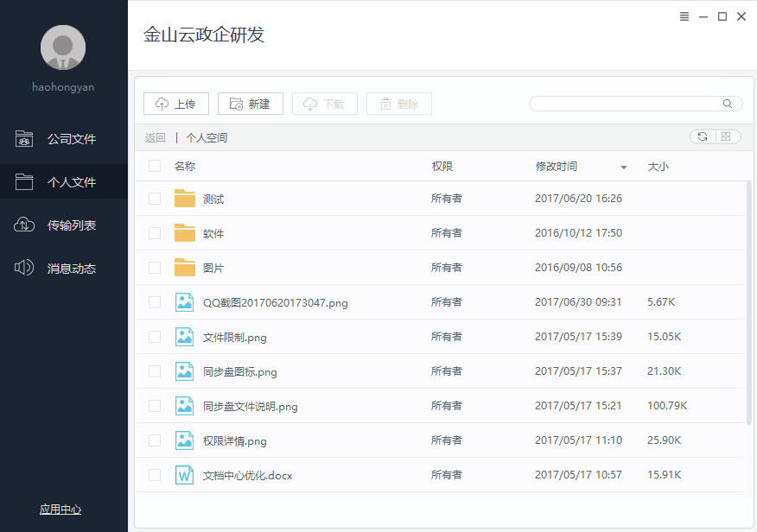Maximize the window

[722, 16]
